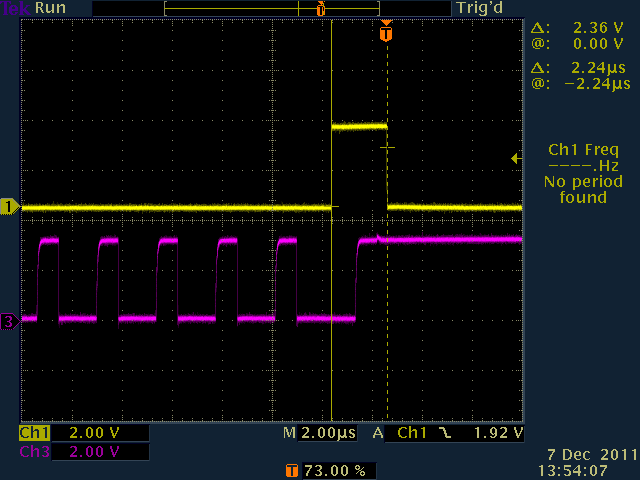Click the yellow Ch1 pulse top
The width and height of the screenshot is (640, 480).
(x=359, y=127)
